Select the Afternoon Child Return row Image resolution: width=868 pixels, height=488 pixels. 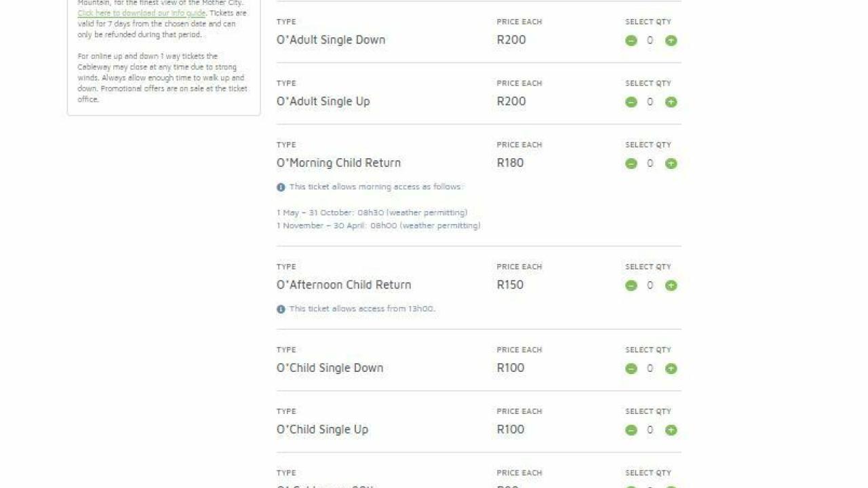point(344,285)
